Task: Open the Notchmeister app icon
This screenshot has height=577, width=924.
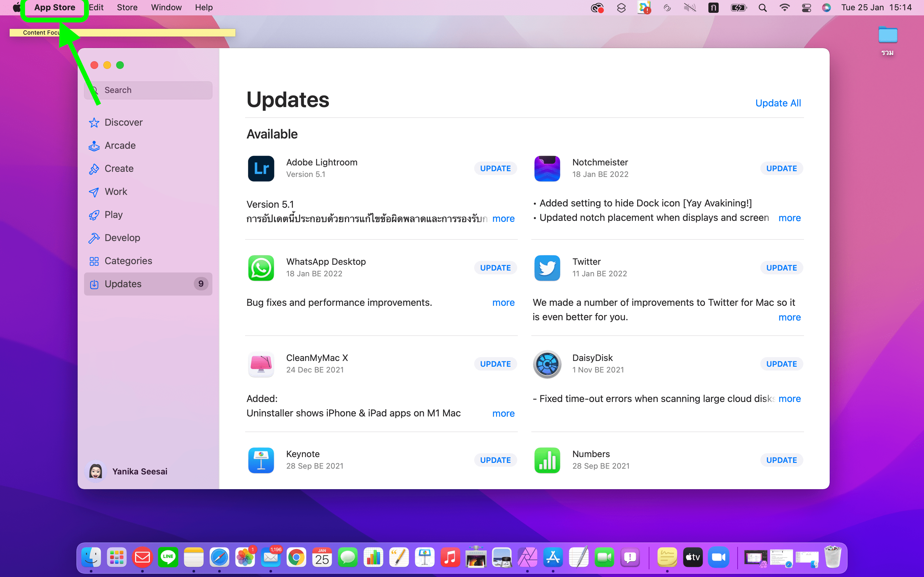Action: [x=547, y=168]
